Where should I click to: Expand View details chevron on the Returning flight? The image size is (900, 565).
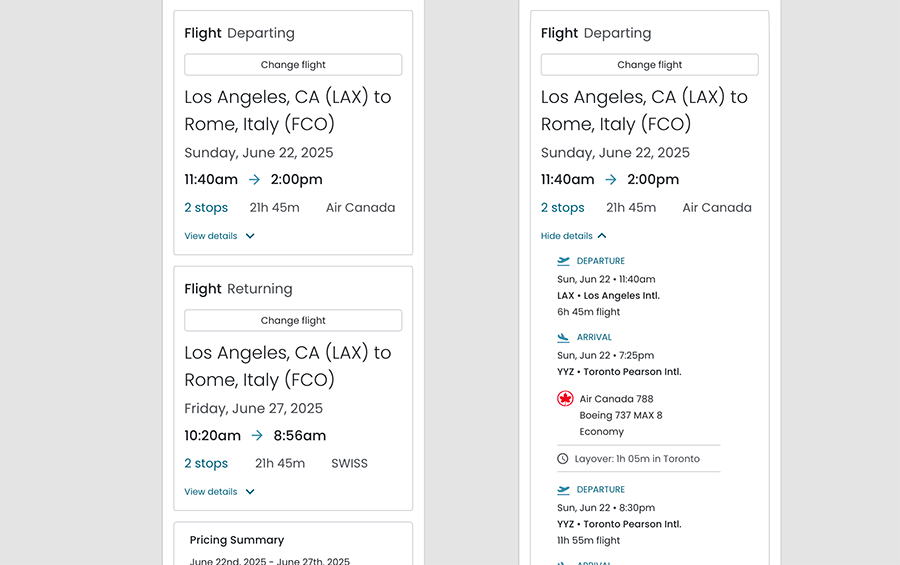[x=250, y=492]
